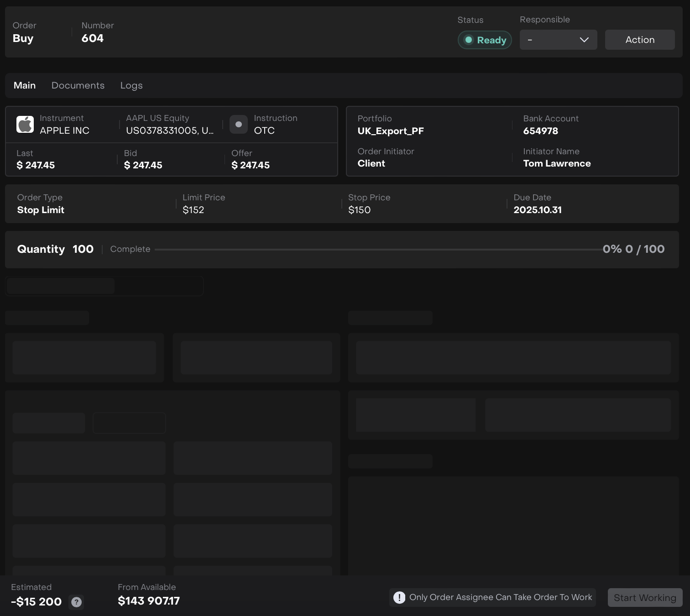Click the quantity completion progress bar

point(378,250)
